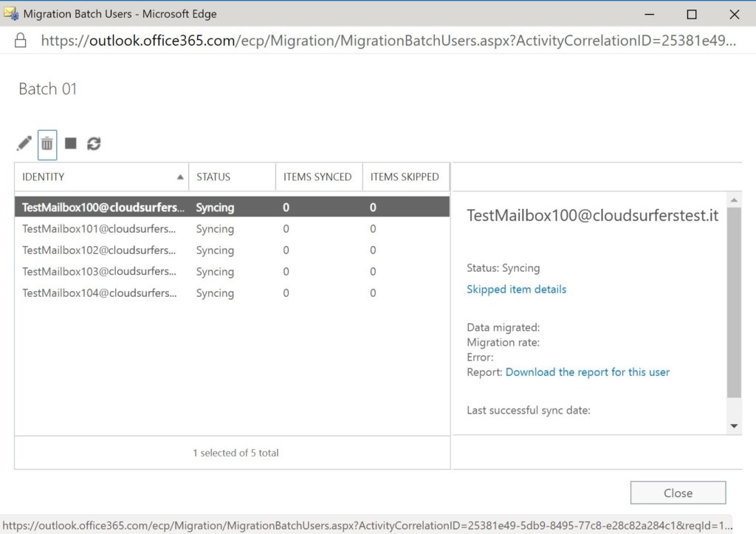This screenshot has height=534, width=756.
Task: Delete the selected user with trash icon
Action: [47, 144]
